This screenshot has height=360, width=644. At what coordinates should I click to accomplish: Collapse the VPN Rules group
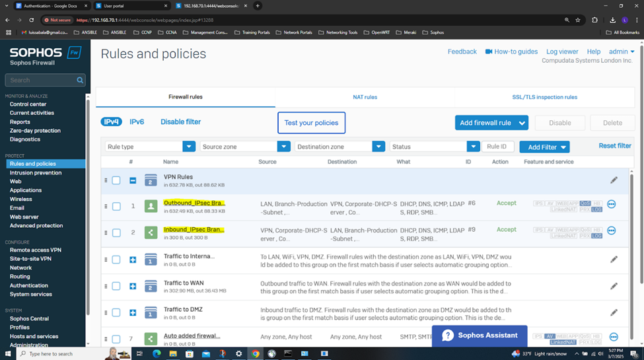click(x=133, y=180)
